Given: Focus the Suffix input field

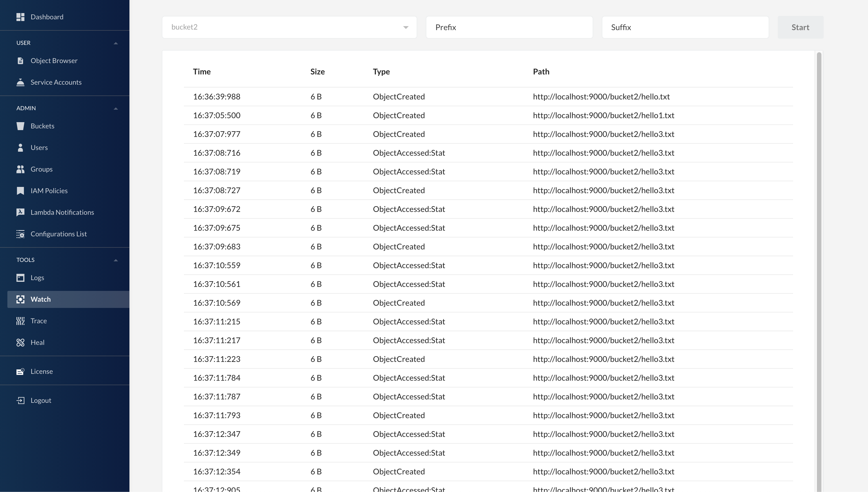Looking at the screenshot, I should tap(685, 27).
